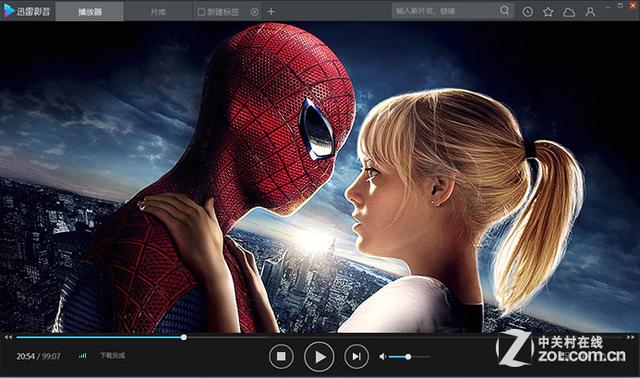This screenshot has width=640, height=378.
Task: Switch to the 播放器 tab
Action: tap(90, 11)
